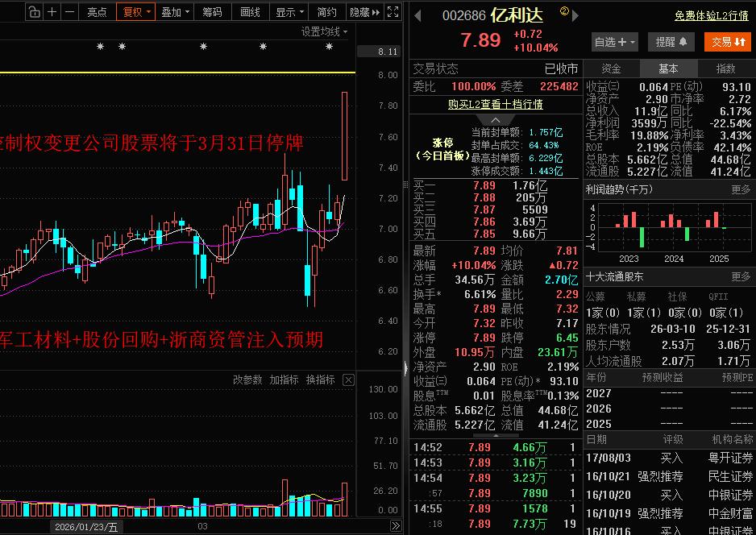Open the 免费体验L2行情 link
Viewport: 756px width, 535px height.
pyautogui.click(x=712, y=15)
